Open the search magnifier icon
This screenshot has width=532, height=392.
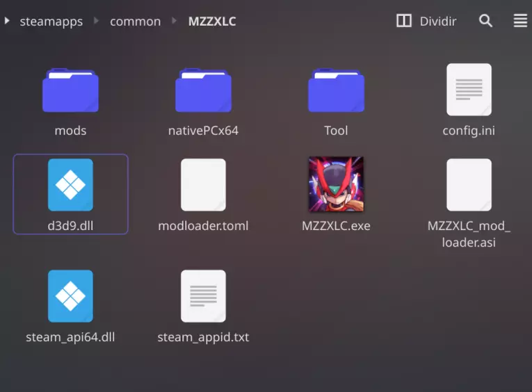[x=485, y=21]
